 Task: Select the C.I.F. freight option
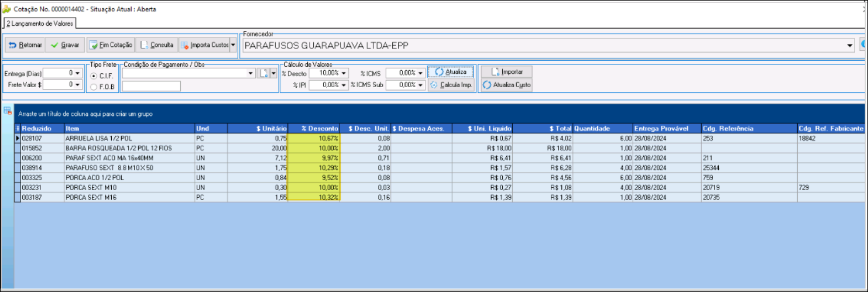[101, 76]
